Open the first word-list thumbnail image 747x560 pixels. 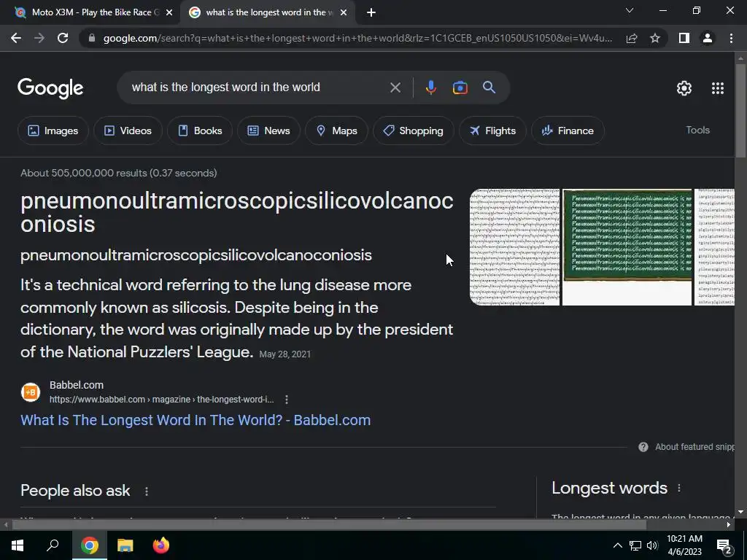pos(514,247)
